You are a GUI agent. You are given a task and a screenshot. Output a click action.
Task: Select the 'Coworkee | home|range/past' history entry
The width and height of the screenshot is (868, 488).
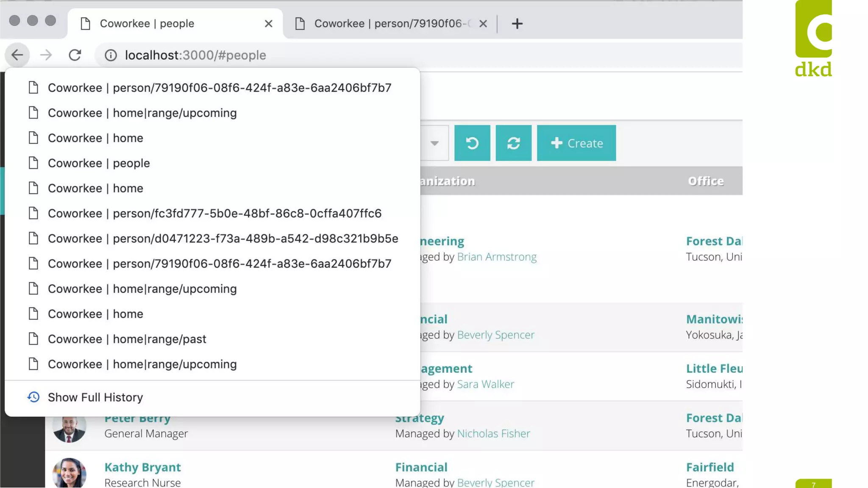[127, 339]
